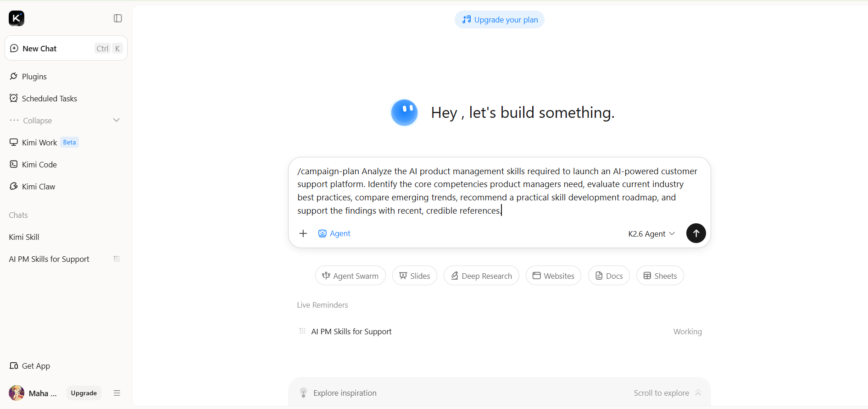Click the blue Kimi mascot icon

click(x=404, y=112)
